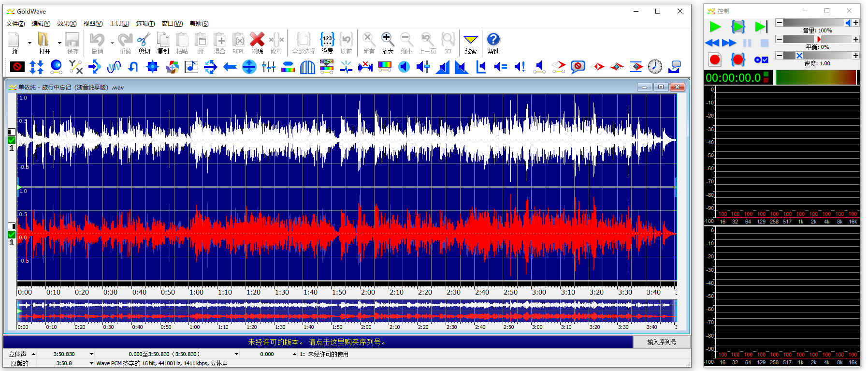Decrease balance with the minus beside 平衡
The image size is (868, 371).
pyautogui.click(x=779, y=39)
